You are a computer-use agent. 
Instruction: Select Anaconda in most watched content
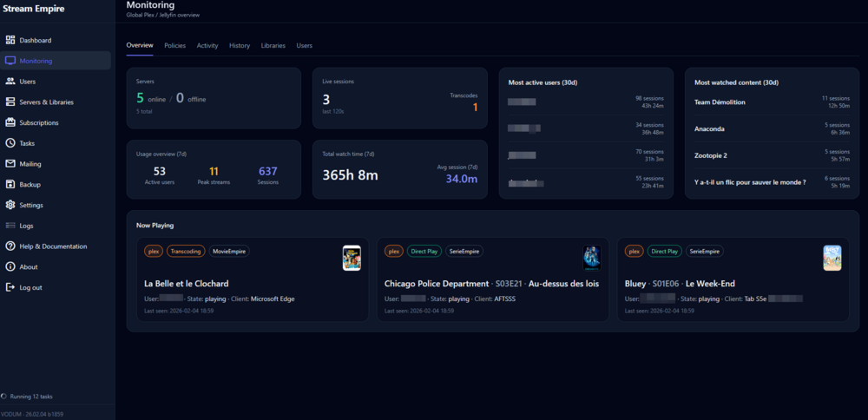pos(710,129)
